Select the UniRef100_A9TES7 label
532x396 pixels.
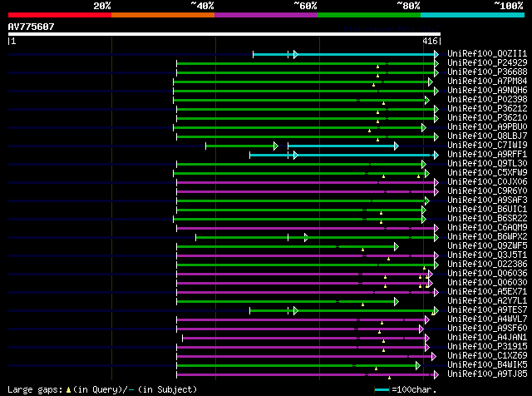click(487, 310)
